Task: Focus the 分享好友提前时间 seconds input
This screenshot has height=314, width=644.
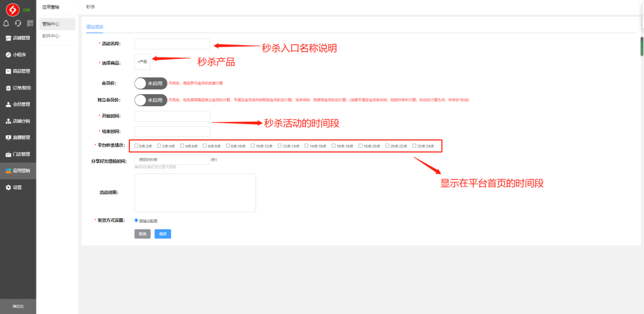Action: point(172,159)
